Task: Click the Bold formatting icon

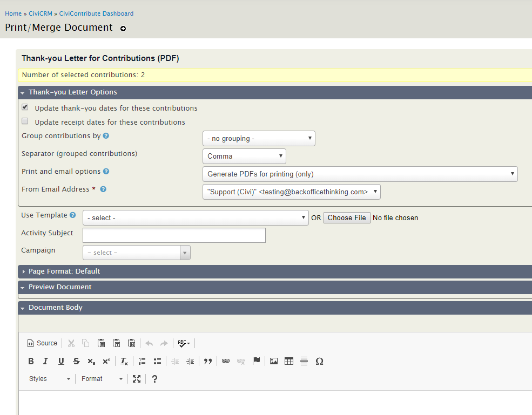Action: [31, 362]
